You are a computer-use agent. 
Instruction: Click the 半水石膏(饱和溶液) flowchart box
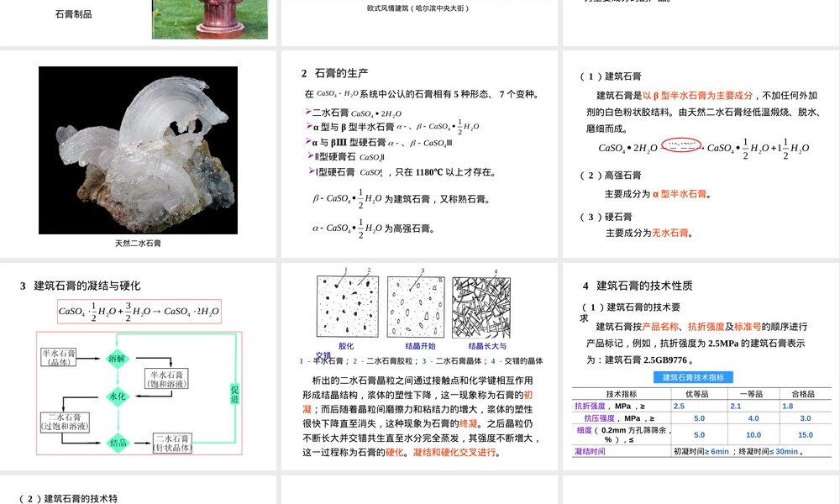point(166,379)
